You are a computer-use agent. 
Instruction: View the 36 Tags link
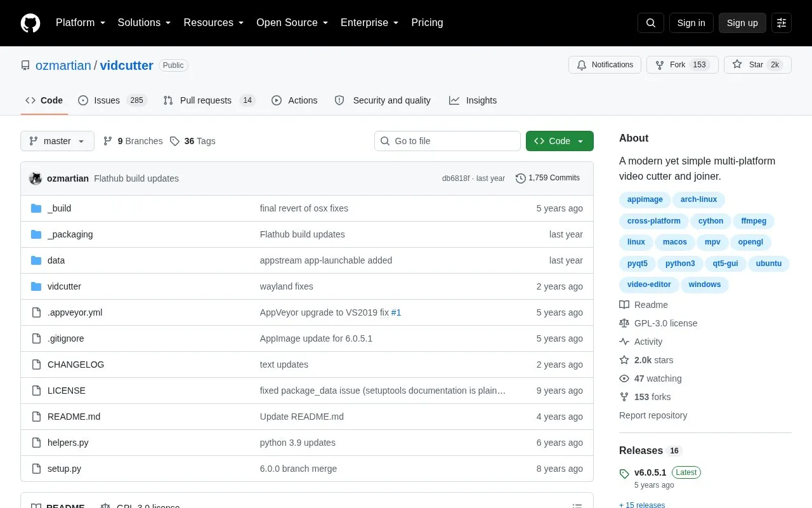coord(193,141)
